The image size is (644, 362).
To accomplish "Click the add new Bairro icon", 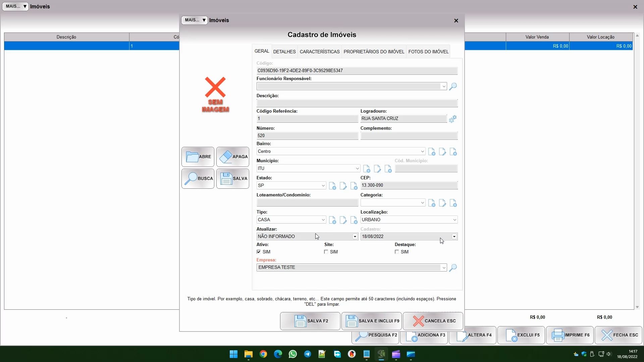I will click(432, 152).
